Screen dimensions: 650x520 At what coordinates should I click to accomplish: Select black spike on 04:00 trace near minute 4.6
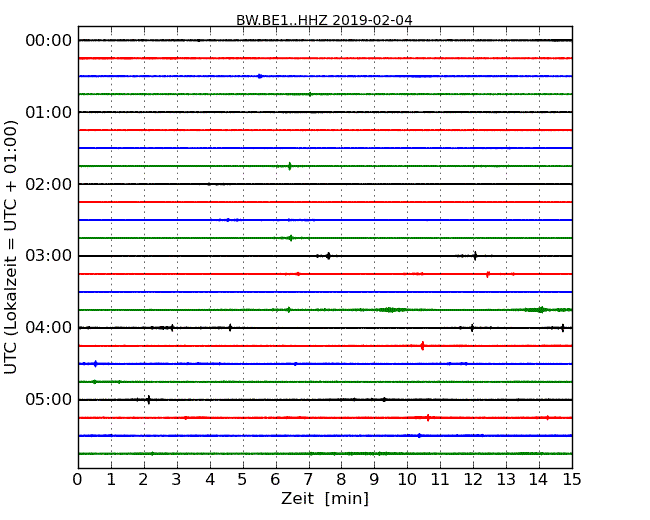(x=230, y=328)
